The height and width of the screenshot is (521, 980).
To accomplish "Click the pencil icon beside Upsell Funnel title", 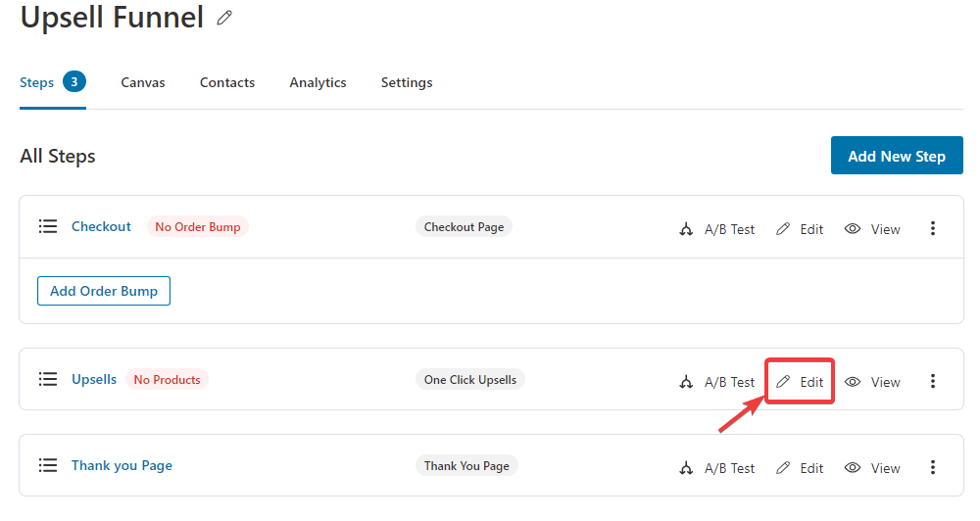I will [224, 18].
